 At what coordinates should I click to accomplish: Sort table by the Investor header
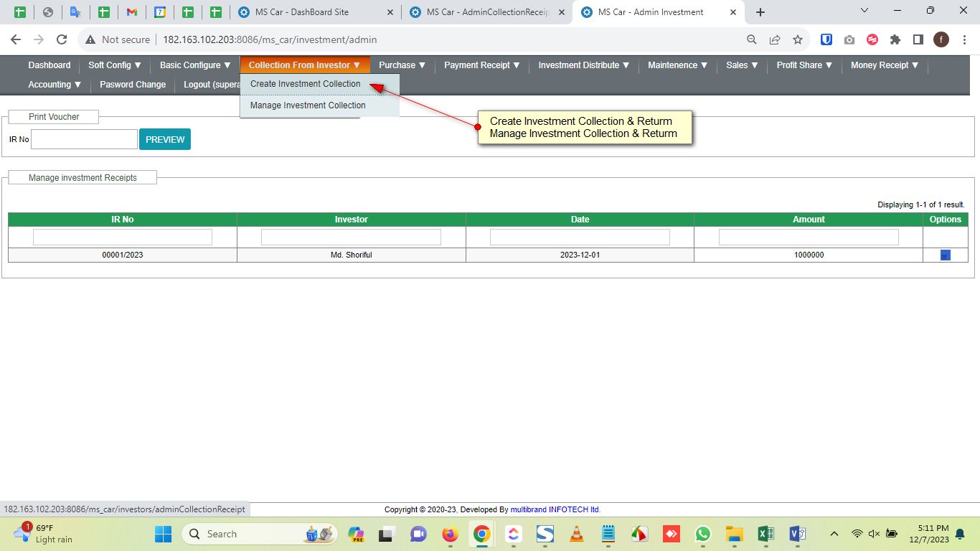click(352, 220)
